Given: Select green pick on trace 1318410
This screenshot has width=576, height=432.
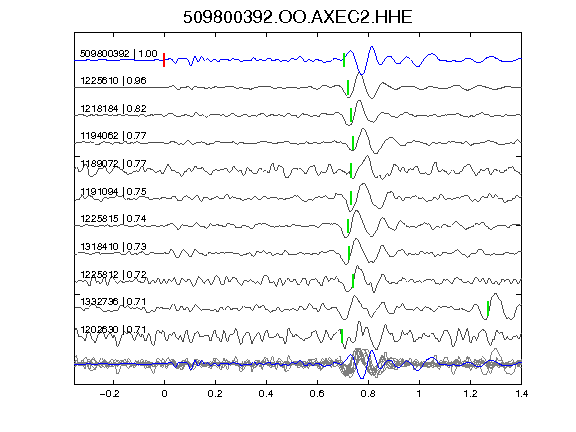Looking at the screenshot, I should tap(349, 253).
